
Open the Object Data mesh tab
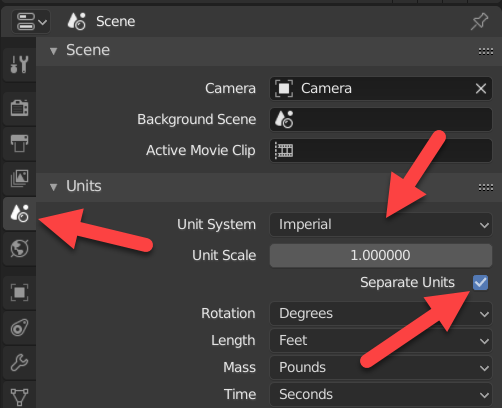coord(19,396)
